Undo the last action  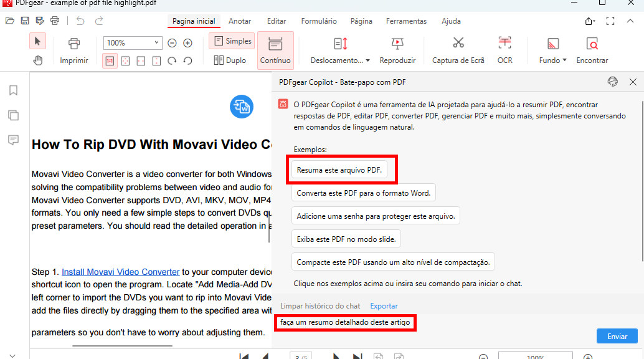pyautogui.click(x=80, y=21)
